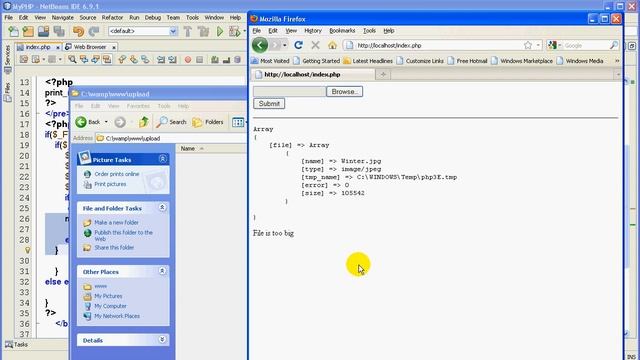The image size is (640, 360).
Task: Bookmark page with the star icon
Action: coord(528,45)
